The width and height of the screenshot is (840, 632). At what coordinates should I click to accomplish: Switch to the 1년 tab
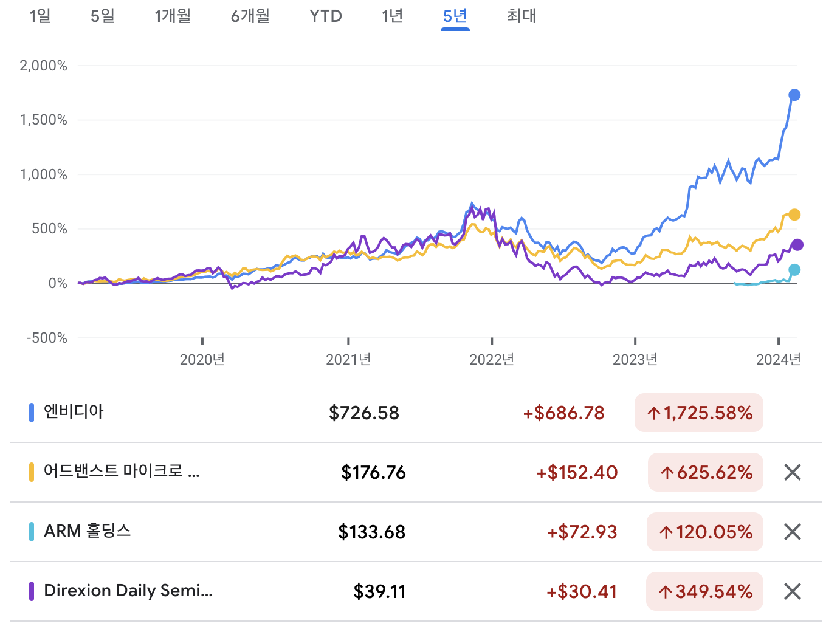393,16
